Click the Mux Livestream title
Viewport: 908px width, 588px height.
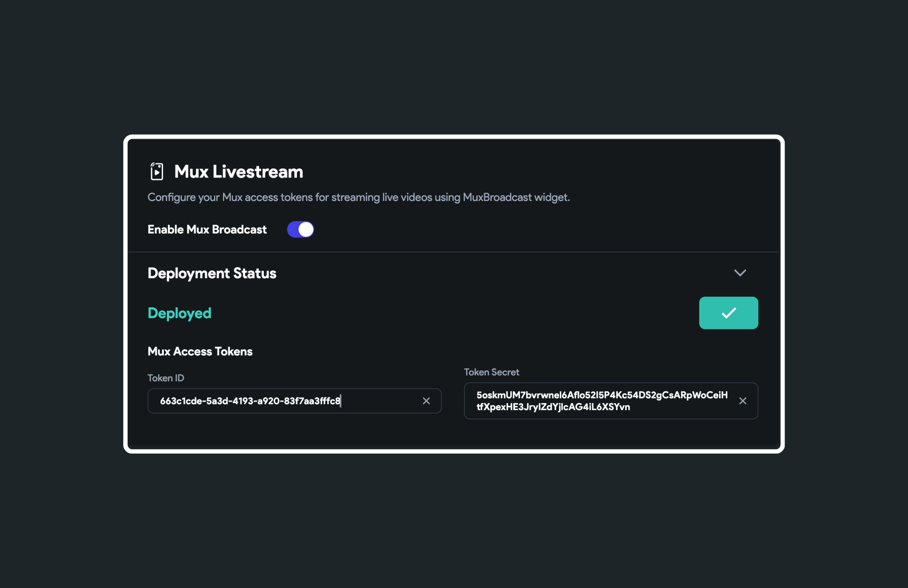point(238,172)
